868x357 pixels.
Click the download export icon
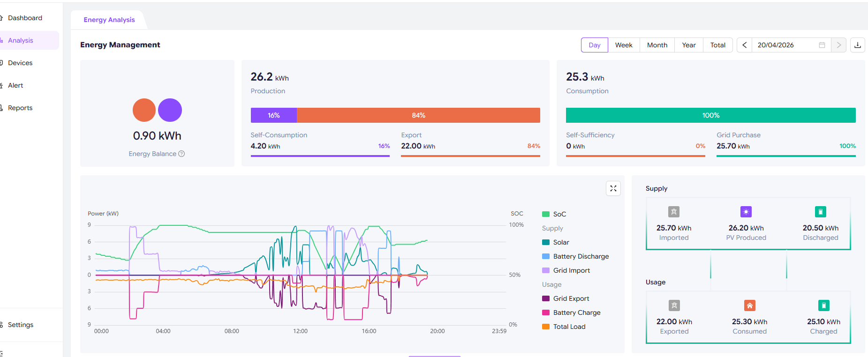pyautogui.click(x=857, y=45)
